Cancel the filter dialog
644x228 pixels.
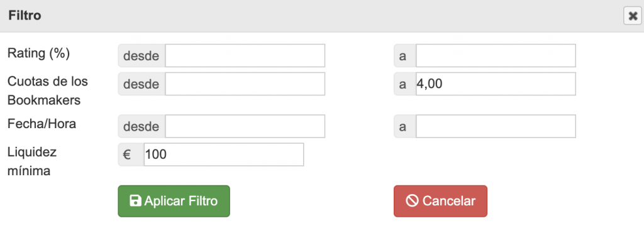point(440,201)
